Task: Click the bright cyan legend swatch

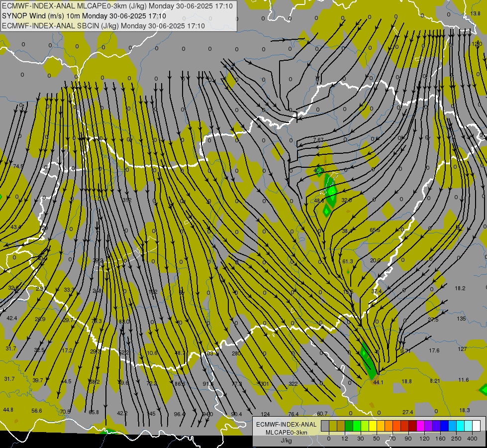Action: click(461, 426)
